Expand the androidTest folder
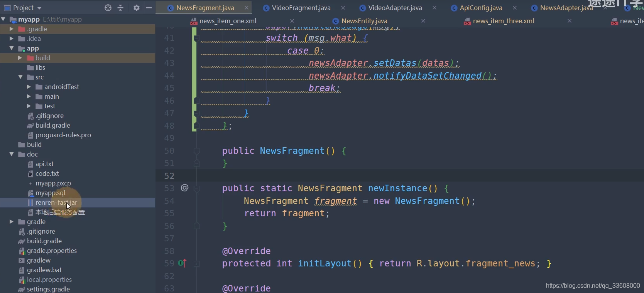 (29, 87)
